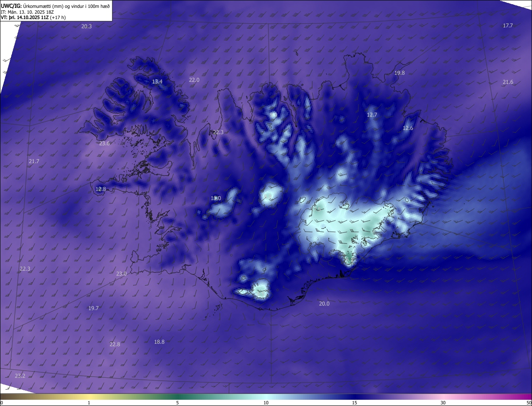Select the 21.6 value label
The width and height of the screenshot is (532, 406).
point(508,82)
